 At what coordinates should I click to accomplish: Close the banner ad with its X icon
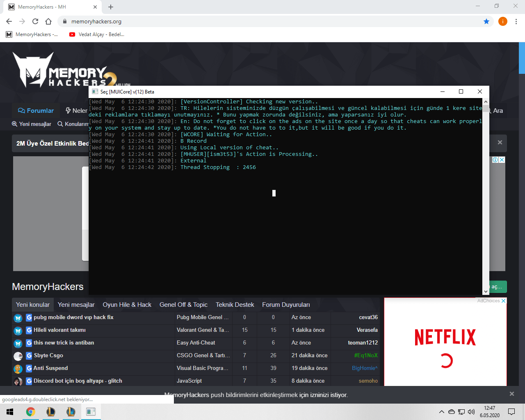(x=502, y=160)
